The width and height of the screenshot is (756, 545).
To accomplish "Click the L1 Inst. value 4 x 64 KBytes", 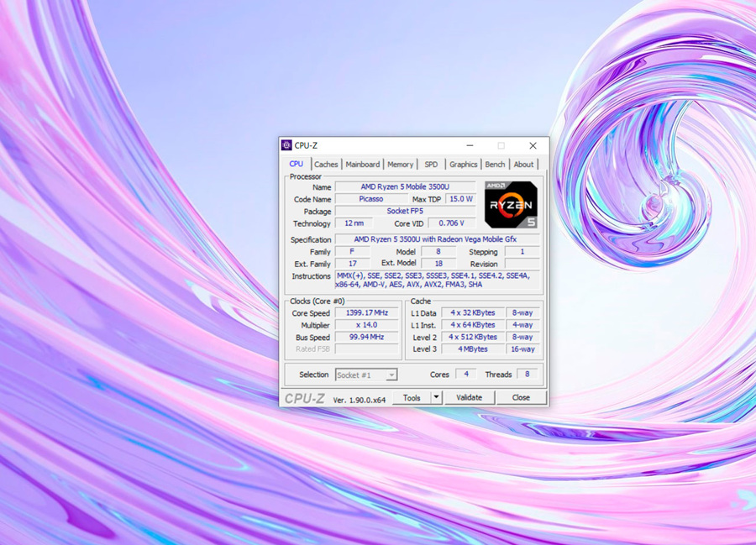I will pos(473,325).
